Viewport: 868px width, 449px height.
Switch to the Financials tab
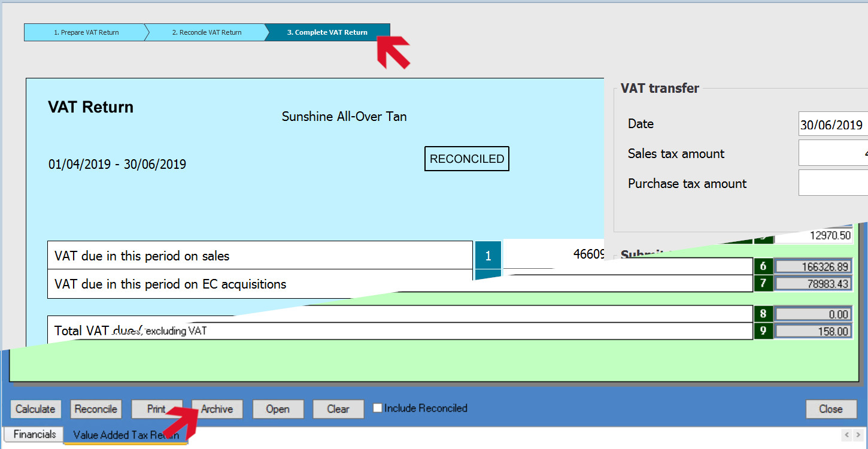click(35, 435)
